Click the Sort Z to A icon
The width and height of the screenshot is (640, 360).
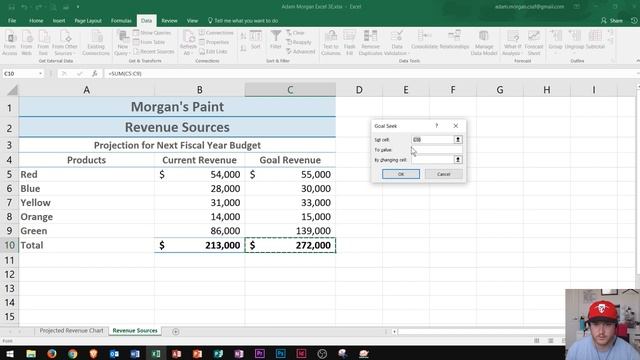pyautogui.click(x=243, y=48)
